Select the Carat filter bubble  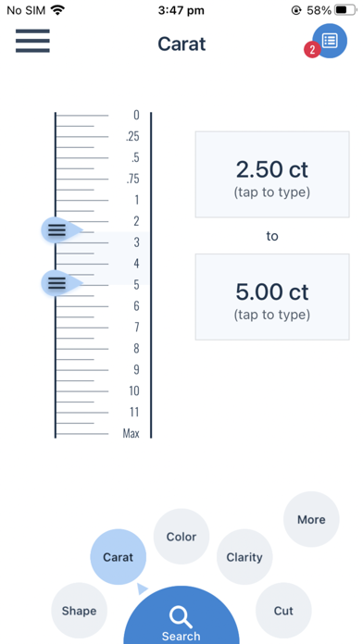click(118, 557)
